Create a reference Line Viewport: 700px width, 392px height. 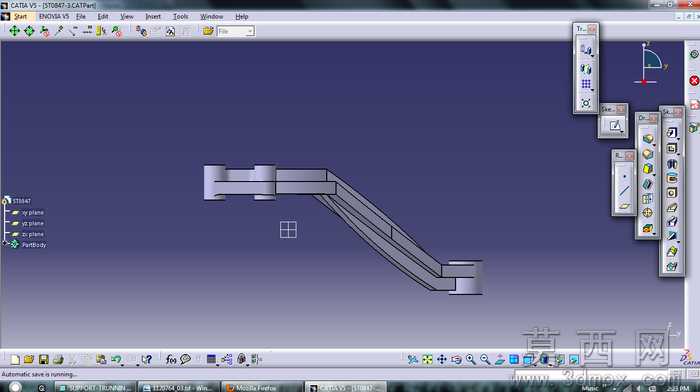[624, 191]
